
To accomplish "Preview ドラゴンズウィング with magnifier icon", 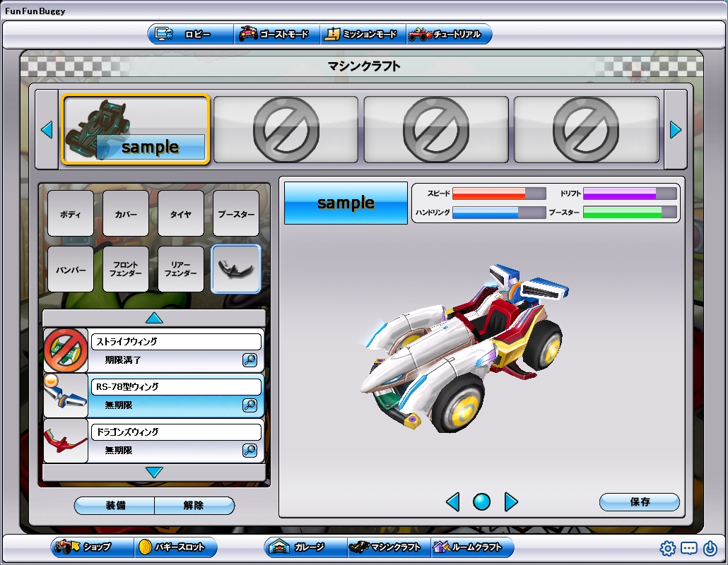I will (x=249, y=450).
